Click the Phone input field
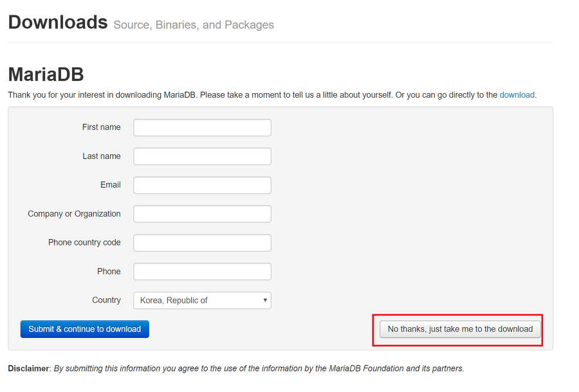Screen dimensions: 579x392 pos(201,271)
